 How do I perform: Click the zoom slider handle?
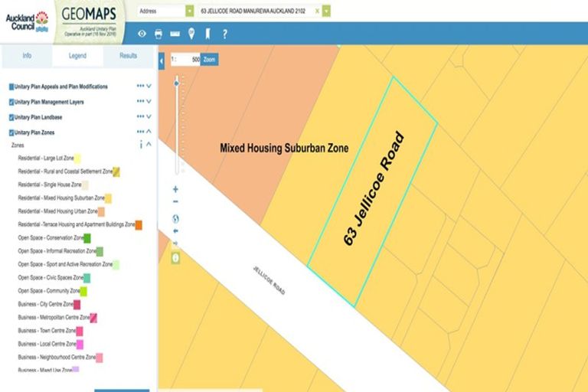(177, 83)
